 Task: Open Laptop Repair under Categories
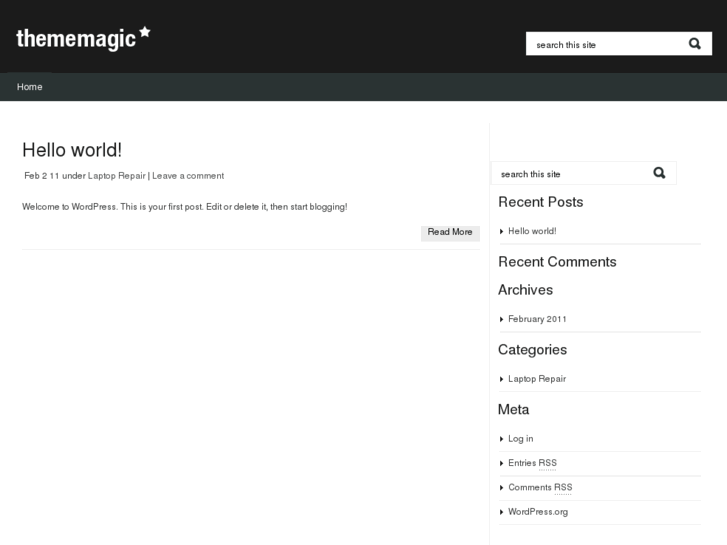click(537, 378)
